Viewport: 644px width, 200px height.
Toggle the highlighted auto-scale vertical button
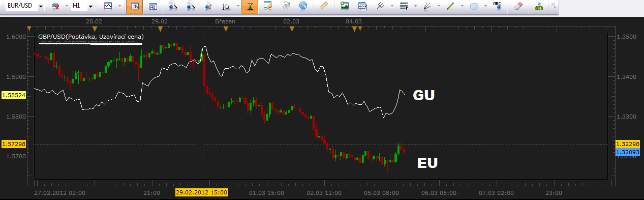pos(250,7)
